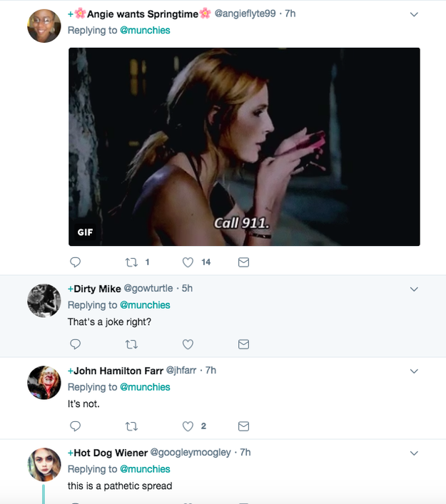The width and height of the screenshot is (446, 504).
Task: Reply to John Hamilton Farr's tweet
Action: coord(76,426)
